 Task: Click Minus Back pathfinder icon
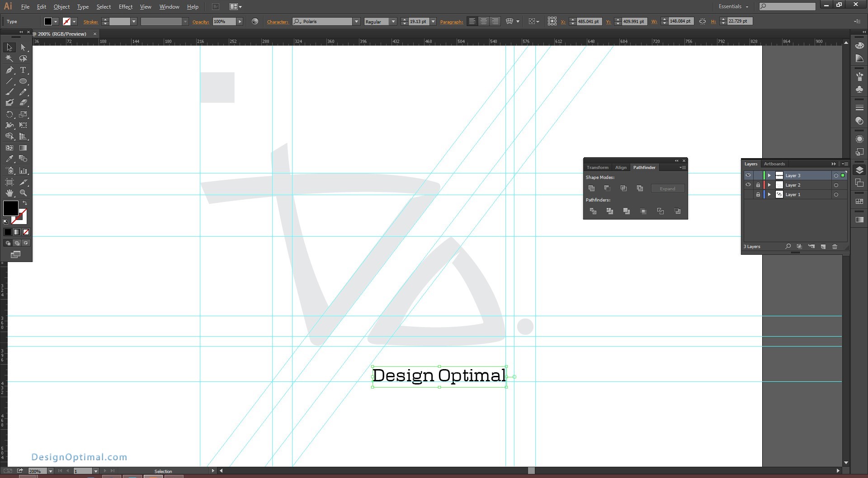click(x=677, y=211)
